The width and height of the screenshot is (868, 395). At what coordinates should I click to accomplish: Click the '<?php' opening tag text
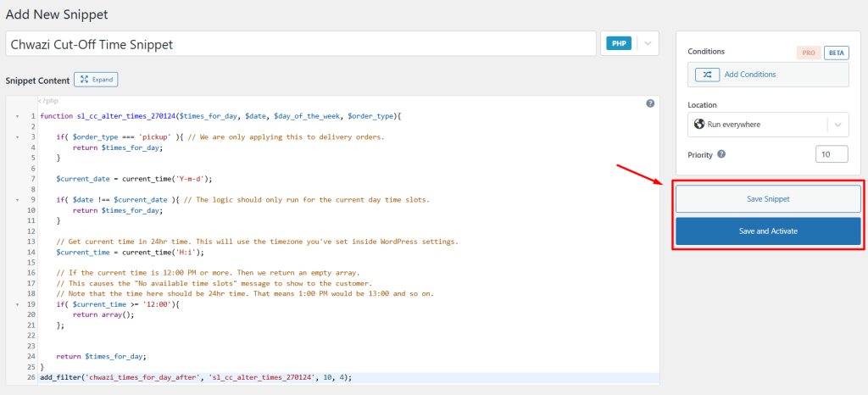point(48,101)
